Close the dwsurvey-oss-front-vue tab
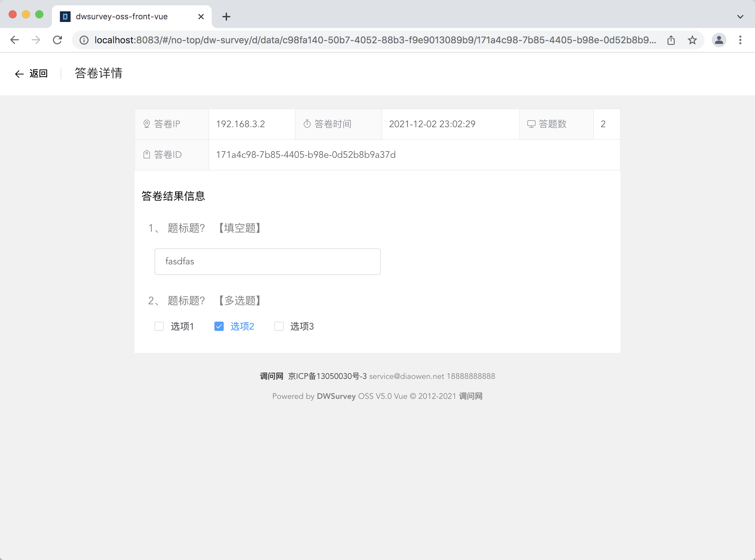This screenshot has height=560, width=755. [x=201, y=17]
